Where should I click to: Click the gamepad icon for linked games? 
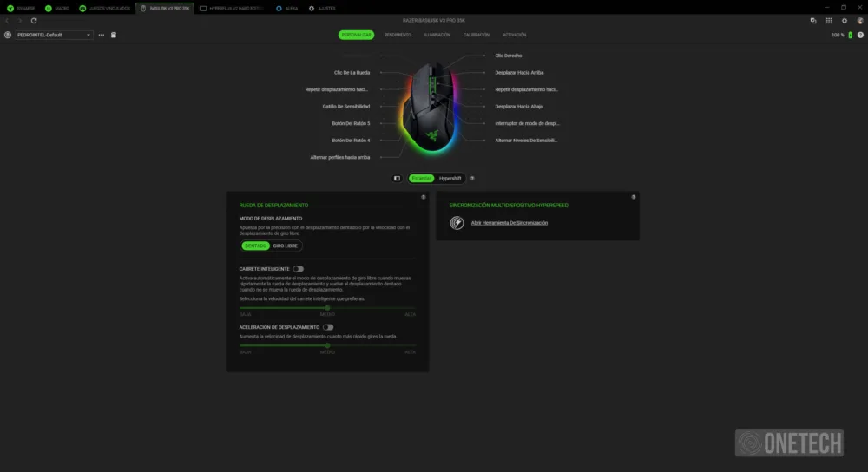click(82, 9)
